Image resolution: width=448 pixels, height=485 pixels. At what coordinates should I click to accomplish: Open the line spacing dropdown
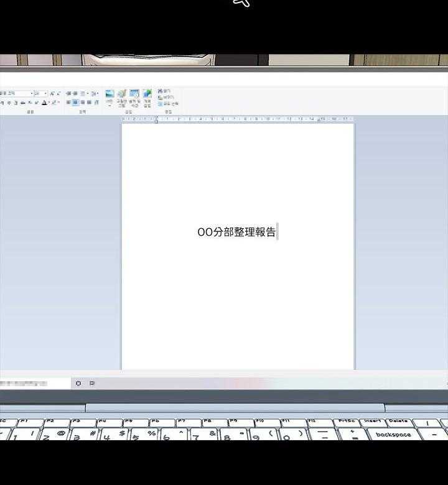tap(95, 93)
